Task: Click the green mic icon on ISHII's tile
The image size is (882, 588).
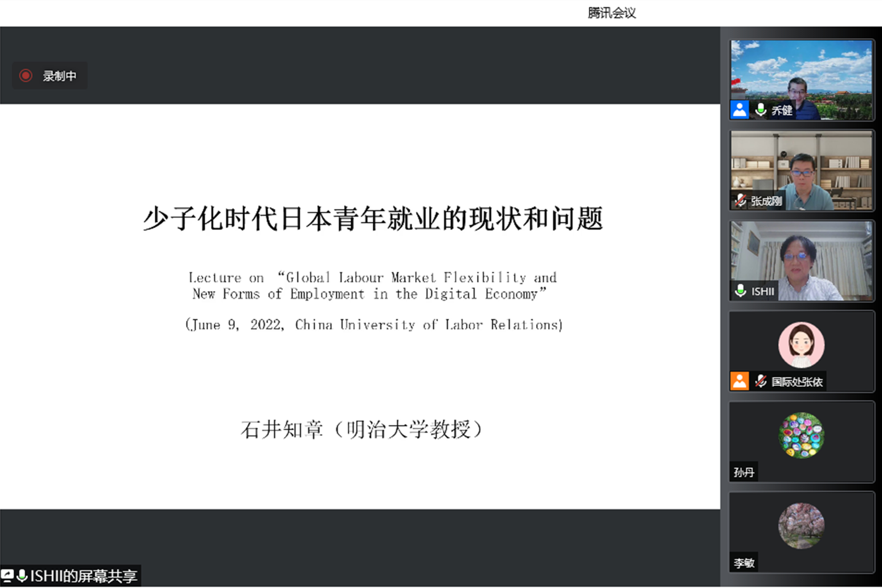Action: [740, 291]
